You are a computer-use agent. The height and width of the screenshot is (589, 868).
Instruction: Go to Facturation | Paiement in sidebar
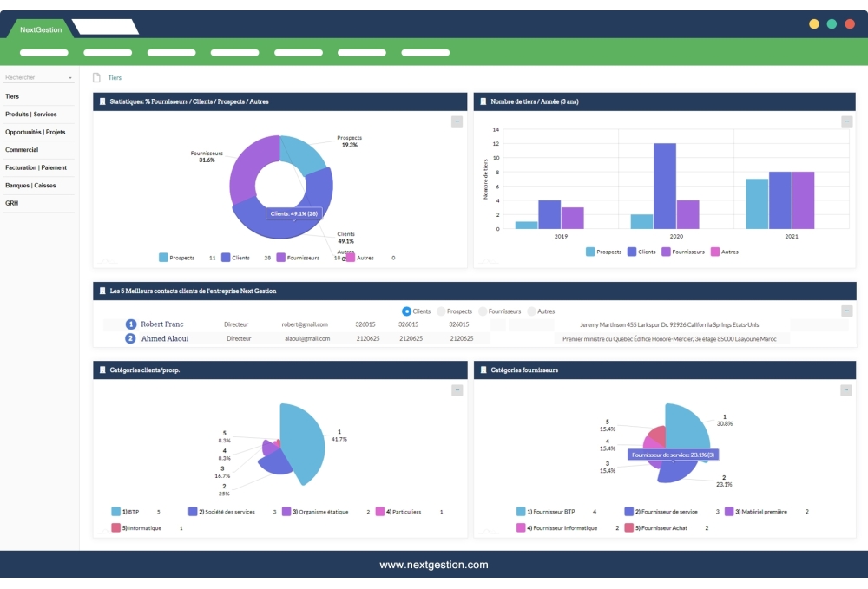[x=36, y=167]
